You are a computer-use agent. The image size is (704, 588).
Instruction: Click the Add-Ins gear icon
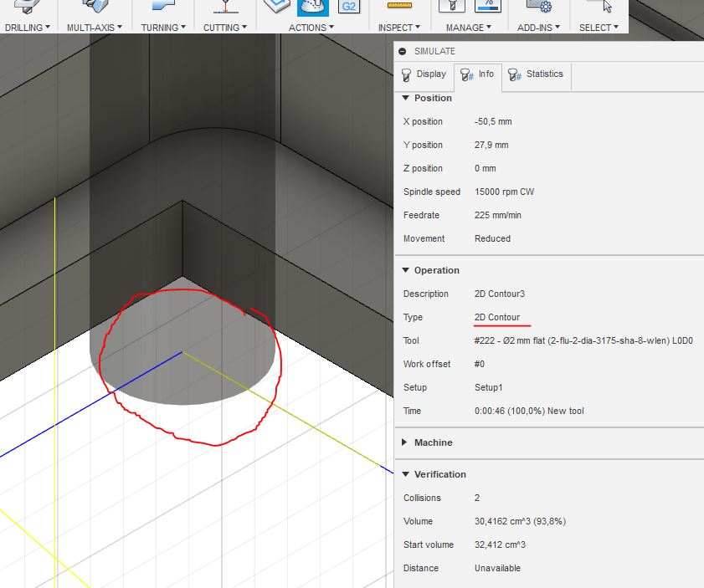[538, 6]
